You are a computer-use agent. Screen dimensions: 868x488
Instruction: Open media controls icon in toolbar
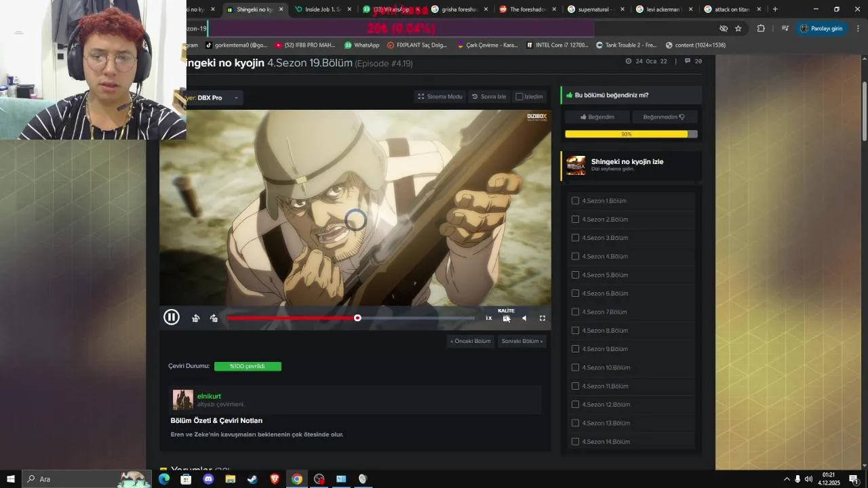[x=785, y=28]
